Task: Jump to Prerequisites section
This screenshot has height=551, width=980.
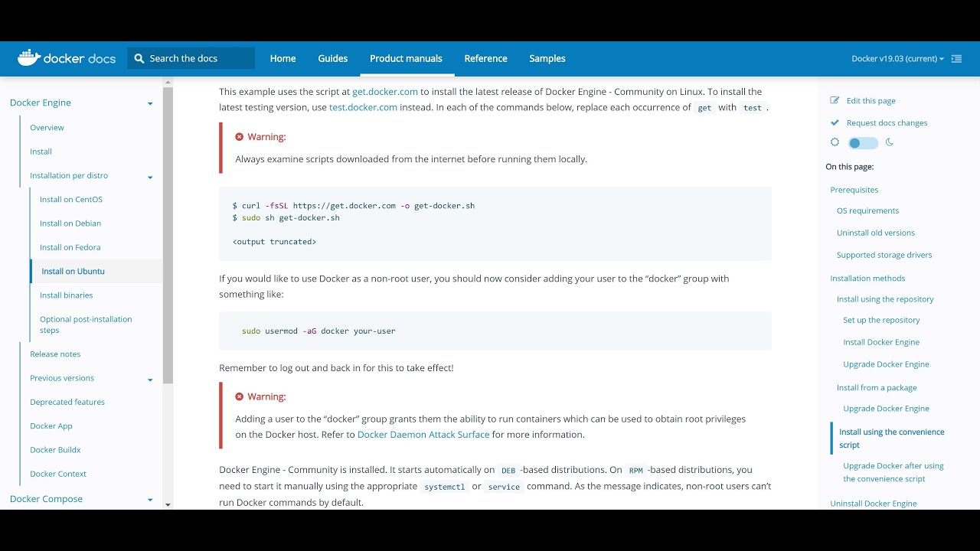Action: 854,190
